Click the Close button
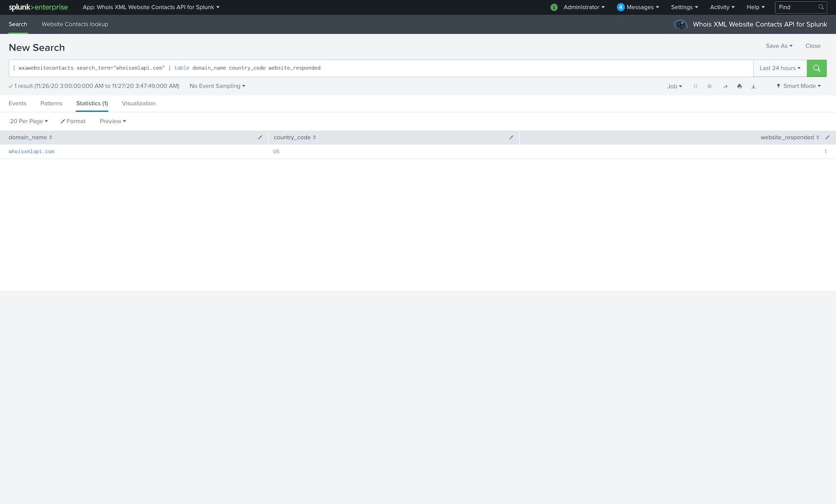The width and height of the screenshot is (836, 504). click(x=813, y=46)
